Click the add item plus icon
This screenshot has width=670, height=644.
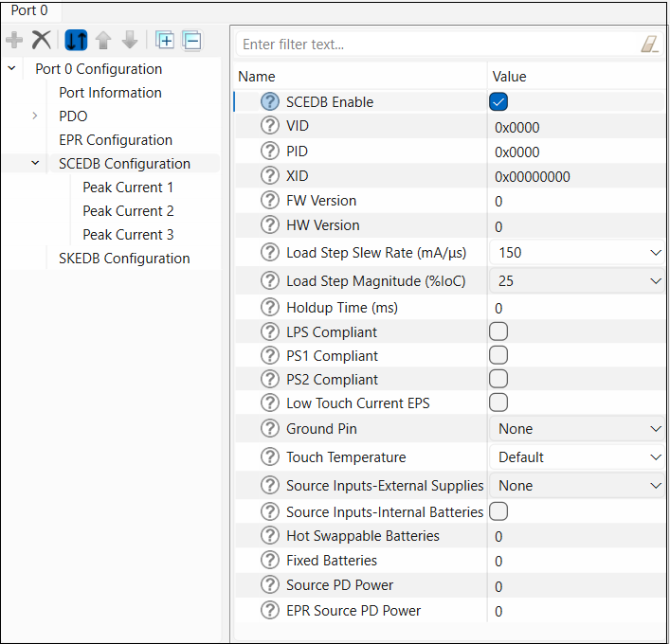coord(14,41)
